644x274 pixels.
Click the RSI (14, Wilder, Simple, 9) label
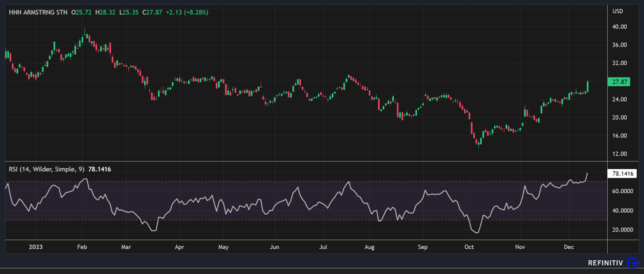(x=47, y=169)
